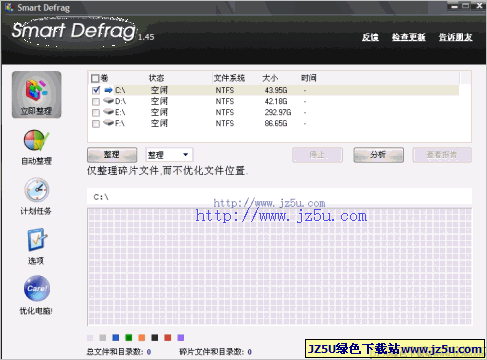
Task: Click the 分析 analyze button
Action: pos(378,155)
